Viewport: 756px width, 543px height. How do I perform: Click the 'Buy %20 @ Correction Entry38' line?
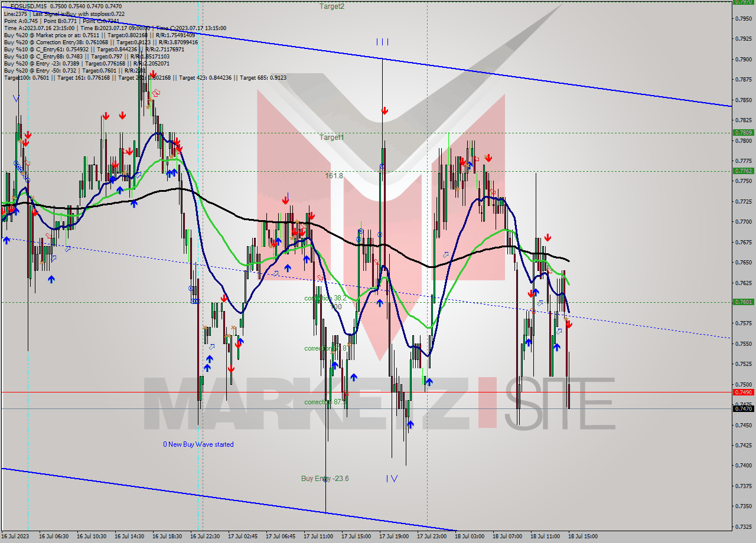pyautogui.click(x=100, y=42)
